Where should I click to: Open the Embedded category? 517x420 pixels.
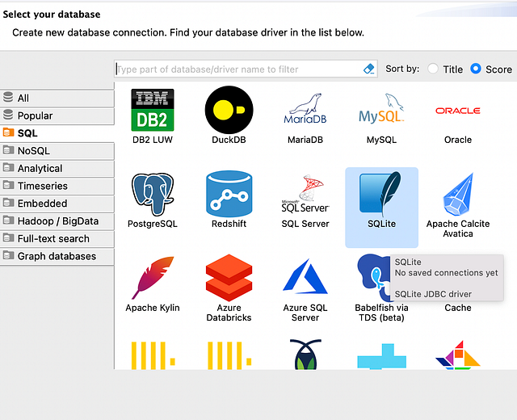pyautogui.click(x=57, y=204)
